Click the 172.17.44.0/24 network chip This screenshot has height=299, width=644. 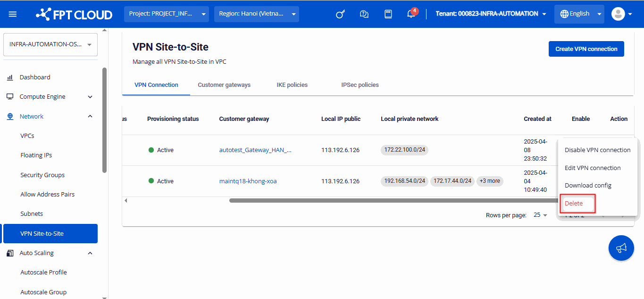coord(452,181)
